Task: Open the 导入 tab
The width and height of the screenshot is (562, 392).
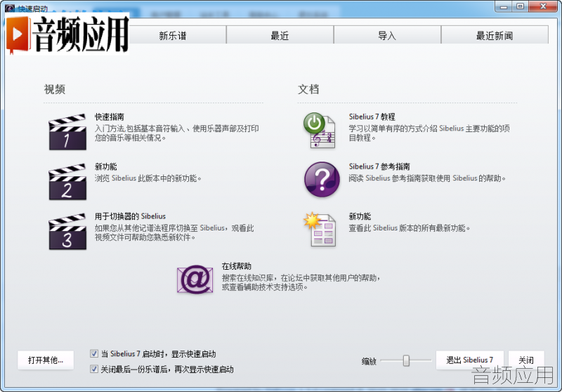Action: 387,34
